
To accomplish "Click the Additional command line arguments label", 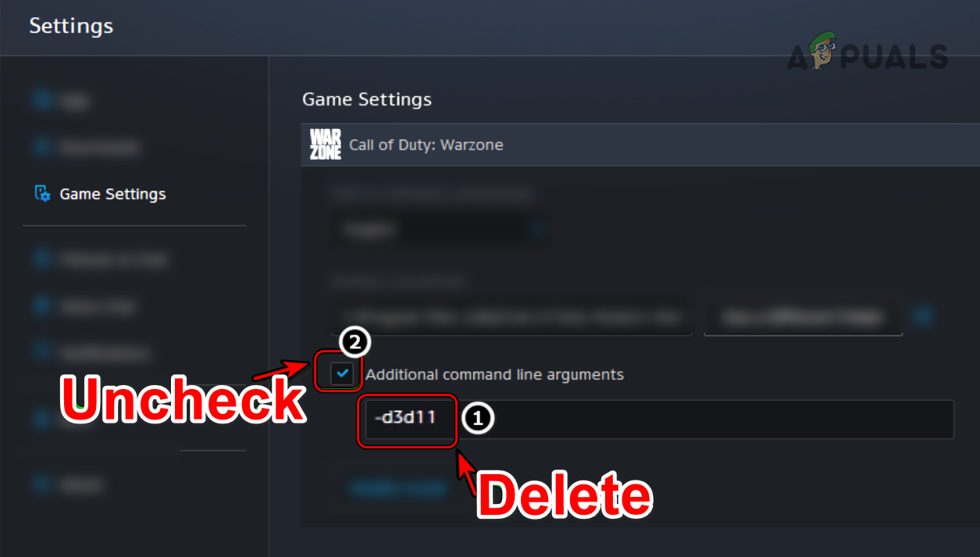I will point(494,374).
